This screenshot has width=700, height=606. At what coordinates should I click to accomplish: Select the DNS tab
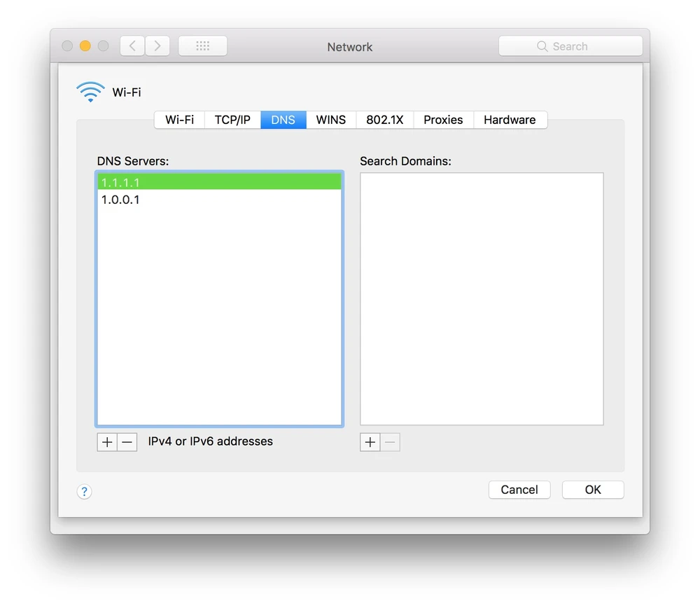(283, 120)
